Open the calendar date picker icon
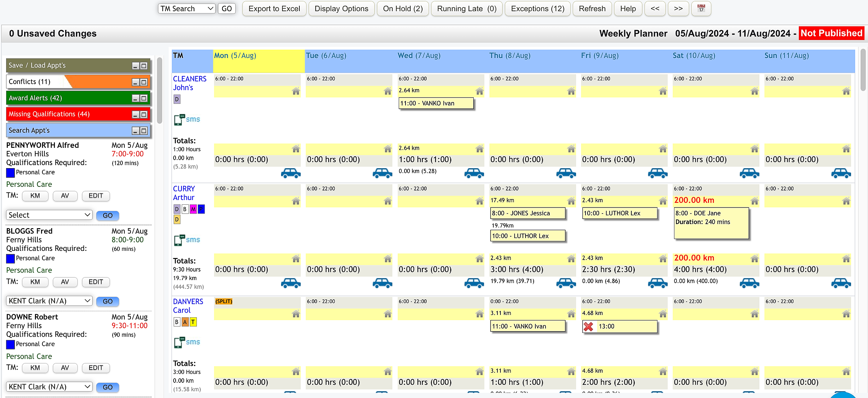Viewport: 868px width, 398px height. 701,8
